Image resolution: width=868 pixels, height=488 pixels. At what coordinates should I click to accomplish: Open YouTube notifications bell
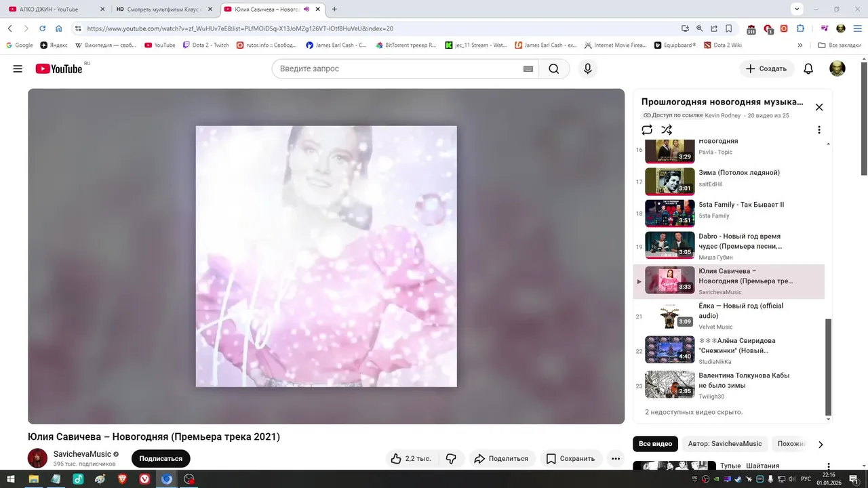(808, 68)
